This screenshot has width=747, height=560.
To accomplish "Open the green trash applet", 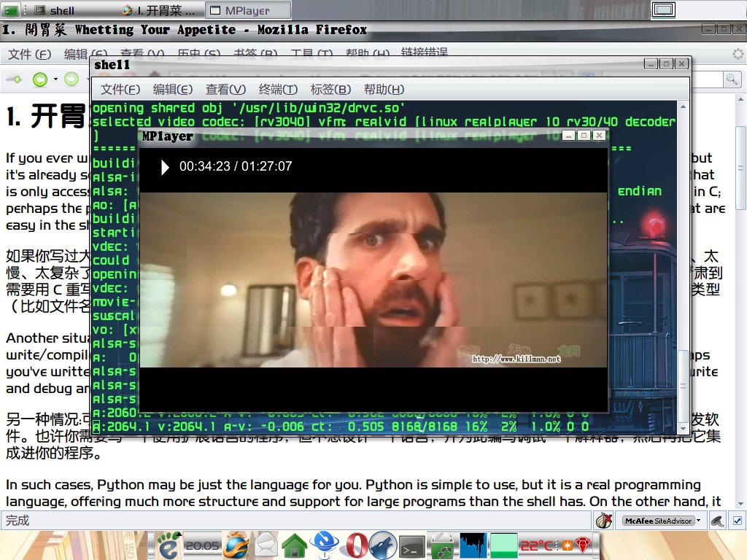I will 443,545.
